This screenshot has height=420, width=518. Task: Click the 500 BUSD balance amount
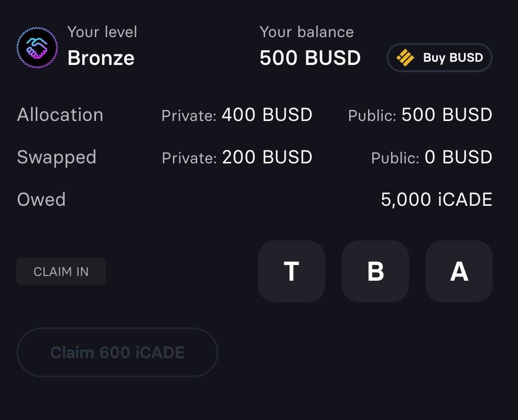coord(310,58)
